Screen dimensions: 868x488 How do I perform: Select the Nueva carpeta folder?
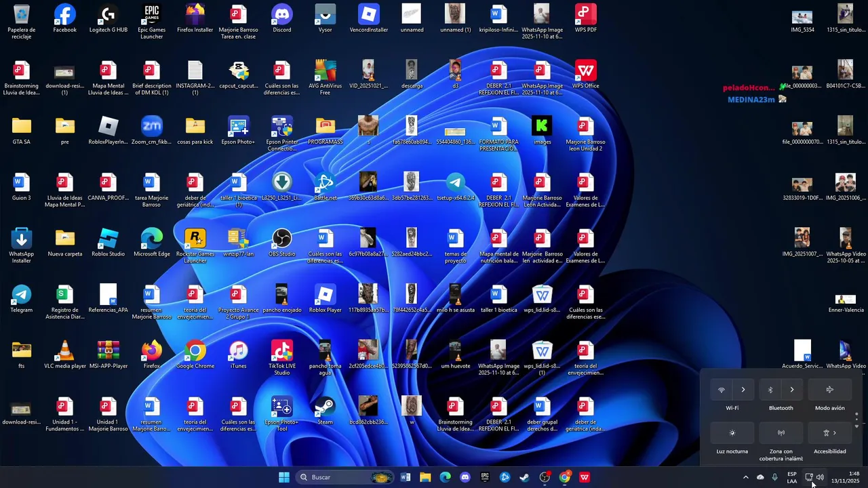pyautogui.click(x=65, y=242)
